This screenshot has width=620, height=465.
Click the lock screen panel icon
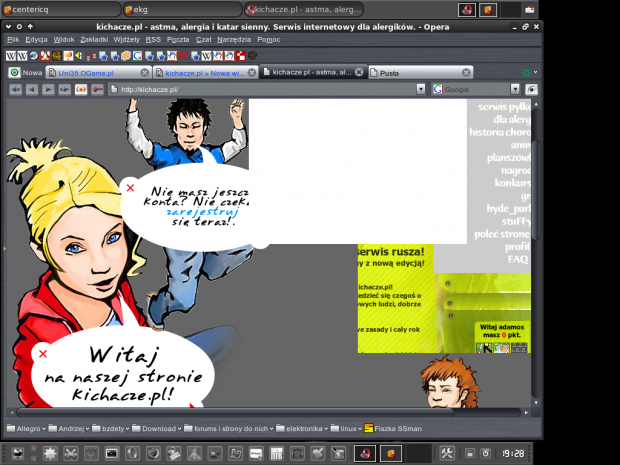pyautogui.click(x=470, y=453)
